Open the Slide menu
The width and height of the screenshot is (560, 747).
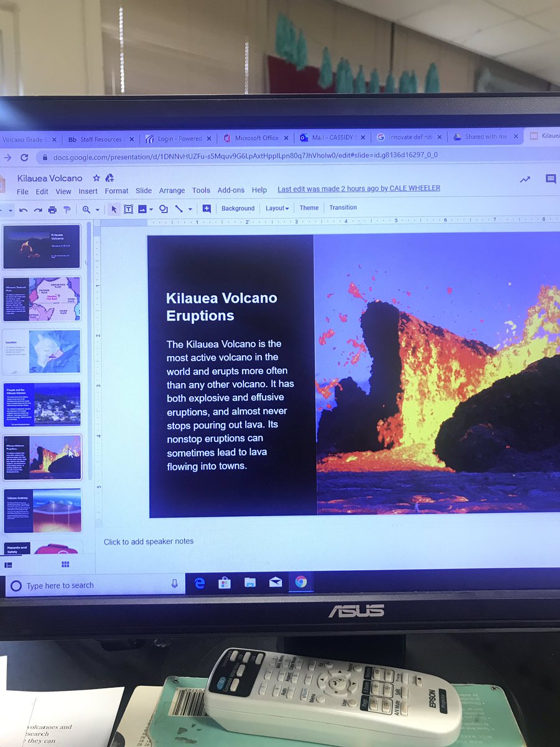click(144, 190)
